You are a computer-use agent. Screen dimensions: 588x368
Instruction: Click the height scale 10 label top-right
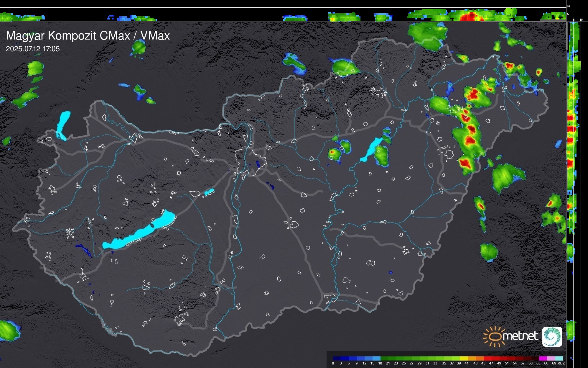(x=569, y=6)
